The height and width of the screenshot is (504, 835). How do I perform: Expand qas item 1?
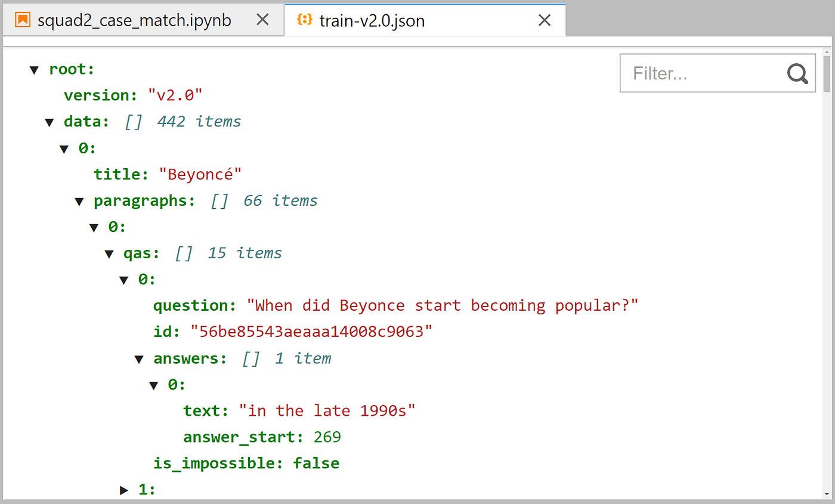(124, 489)
